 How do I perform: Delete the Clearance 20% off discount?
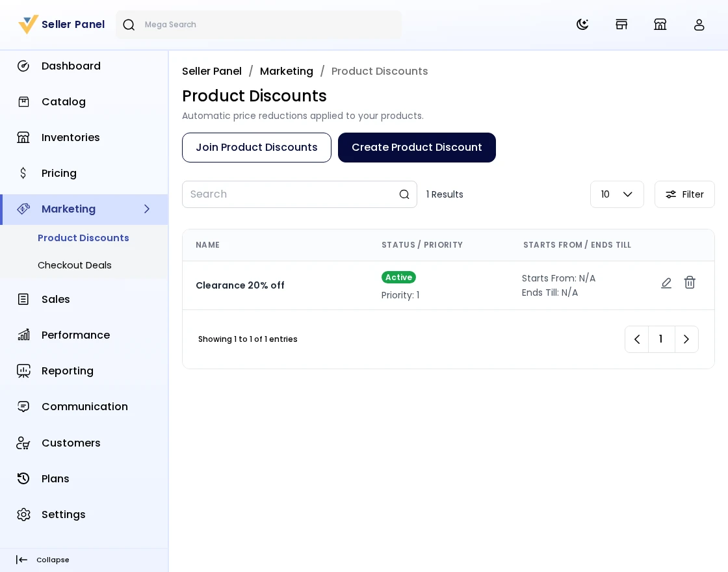click(x=690, y=282)
